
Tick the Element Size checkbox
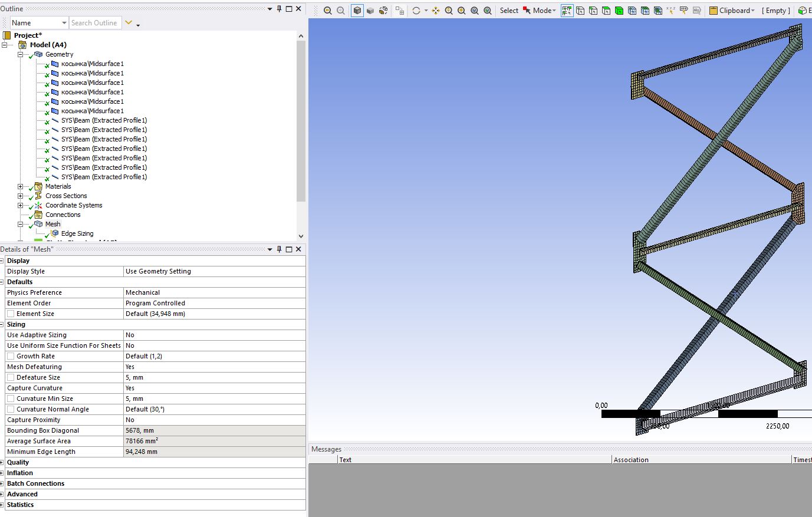click(x=11, y=314)
